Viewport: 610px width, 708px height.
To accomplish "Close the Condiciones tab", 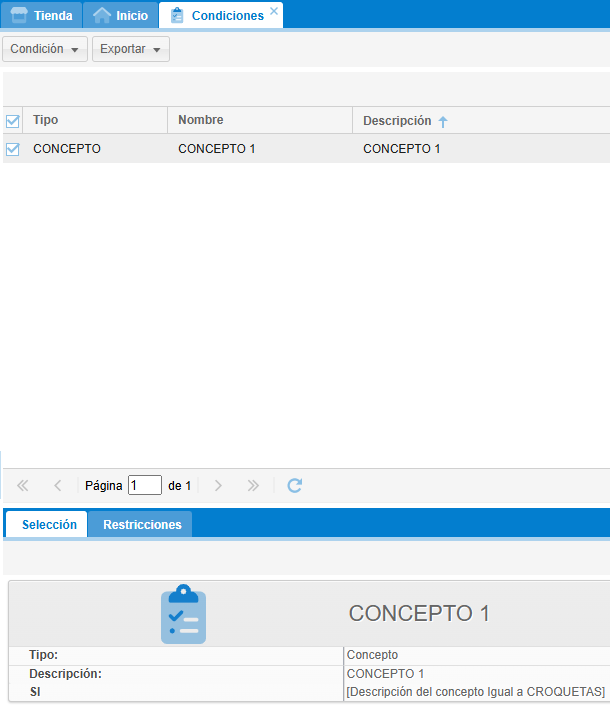I will tap(274, 11).
